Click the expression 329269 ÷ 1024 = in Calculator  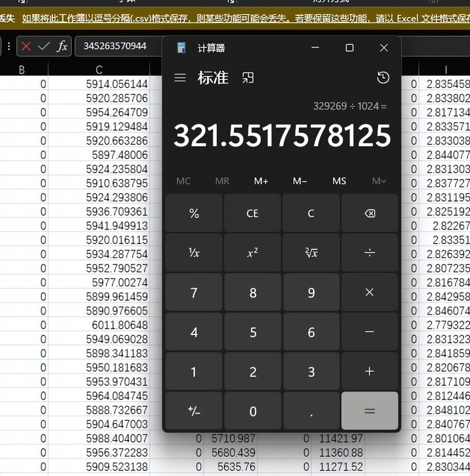pyautogui.click(x=350, y=106)
